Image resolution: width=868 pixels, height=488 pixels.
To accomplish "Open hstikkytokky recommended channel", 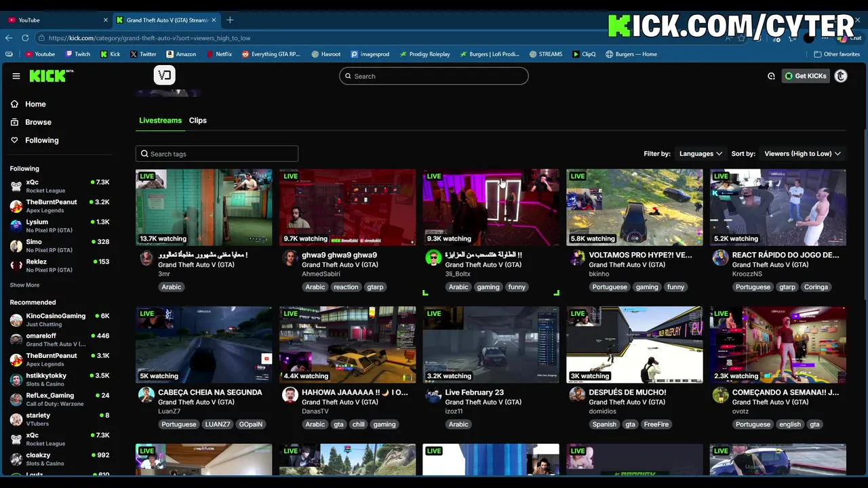I will tap(60, 380).
